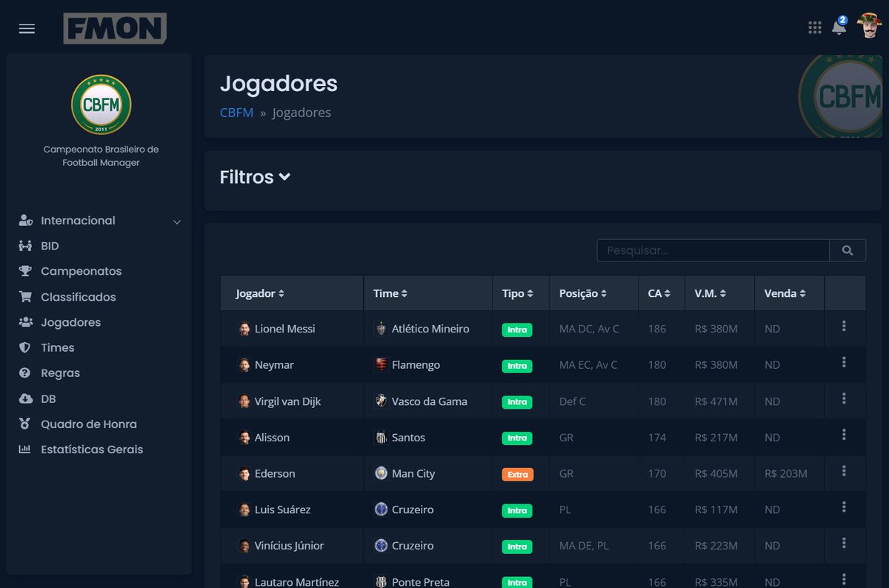
Task: Open row actions for Neymar
Action: tap(844, 362)
